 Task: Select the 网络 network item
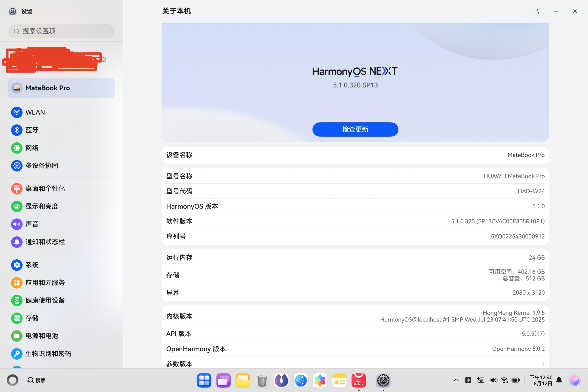point(61,148)
